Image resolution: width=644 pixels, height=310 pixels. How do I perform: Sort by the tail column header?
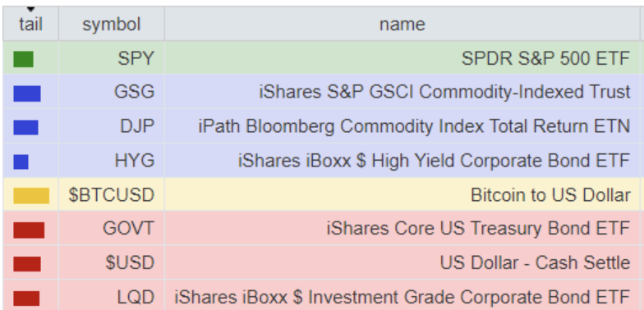point(31,25)
